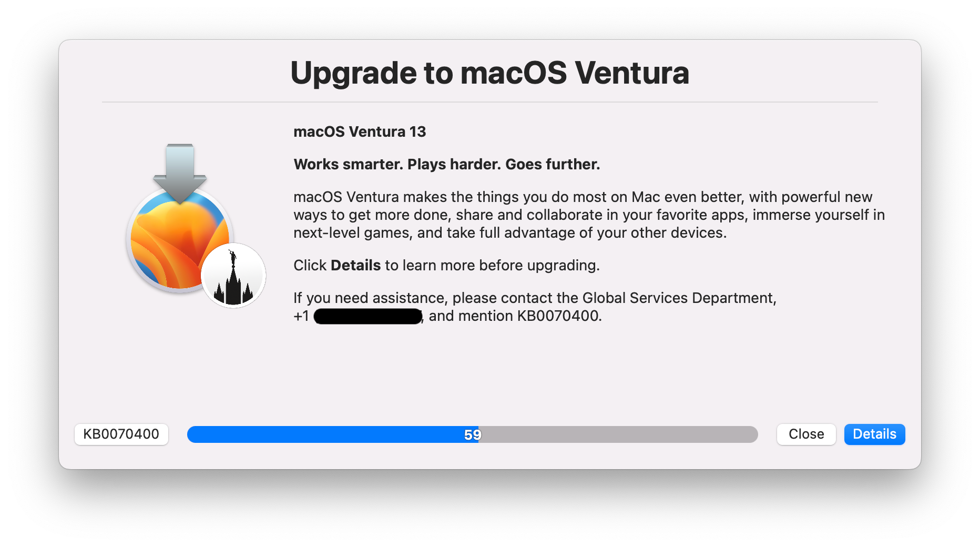Click the temple silhouette overlay badge
Image resolution: width=980 pixels, height=547 pixels.
233,276
